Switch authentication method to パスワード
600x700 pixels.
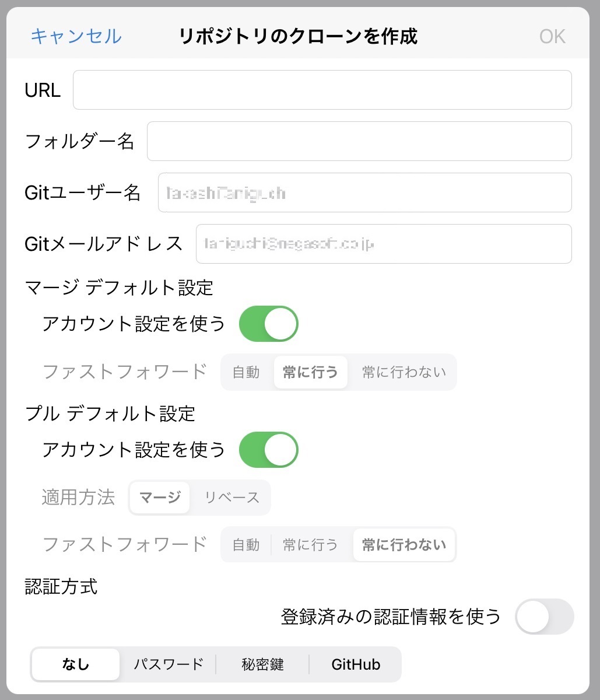point(167,664)
